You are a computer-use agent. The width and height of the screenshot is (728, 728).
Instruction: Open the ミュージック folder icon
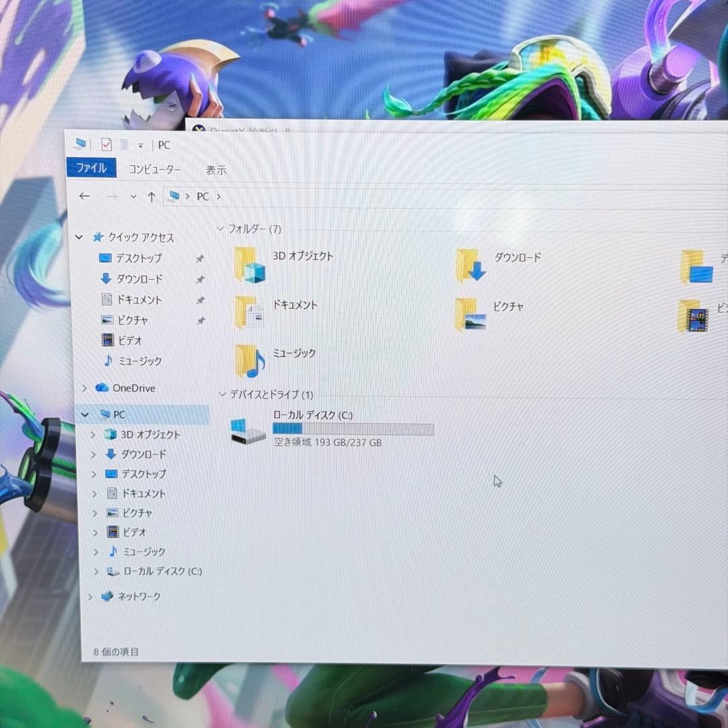[249, 361]
